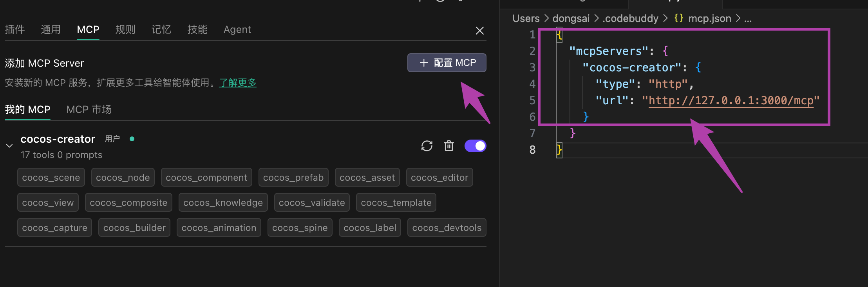The image size is (868, 287).
Task: Click the .codebuddy breadcrumb folder
Action: point(631,18)
